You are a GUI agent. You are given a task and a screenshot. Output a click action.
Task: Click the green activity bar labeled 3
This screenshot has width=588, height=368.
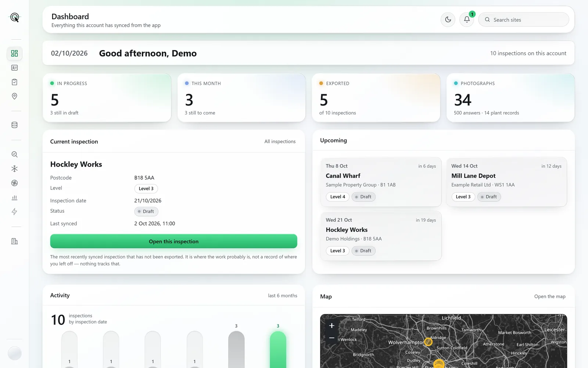[278, 350]
